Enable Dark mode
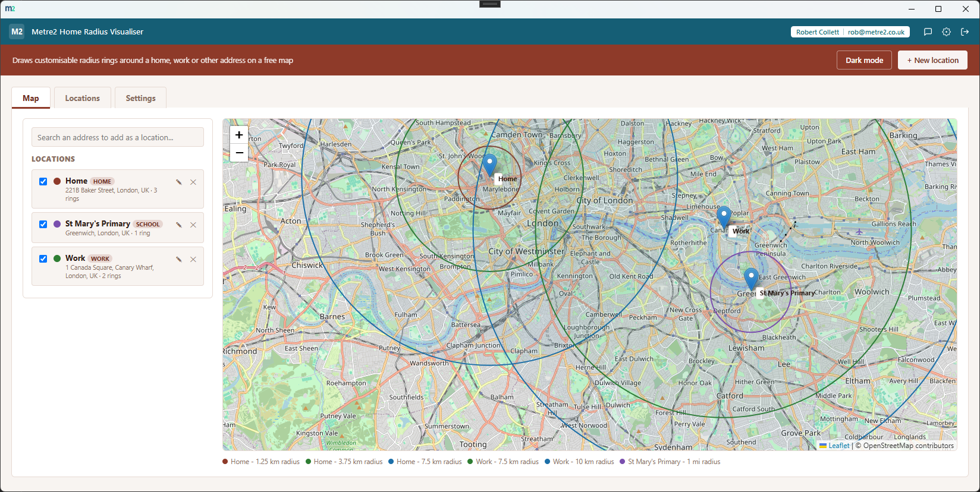The width and height of the screenshot is (980, 492). pyautogui.click(x=865, y=60)
